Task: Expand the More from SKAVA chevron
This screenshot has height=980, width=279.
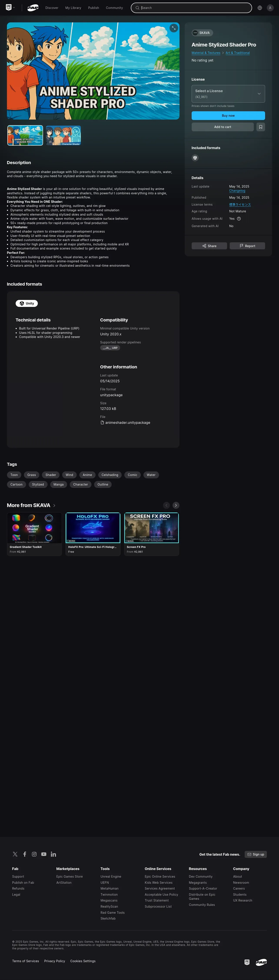Action: pyautogui.click(x=54, y=506)
